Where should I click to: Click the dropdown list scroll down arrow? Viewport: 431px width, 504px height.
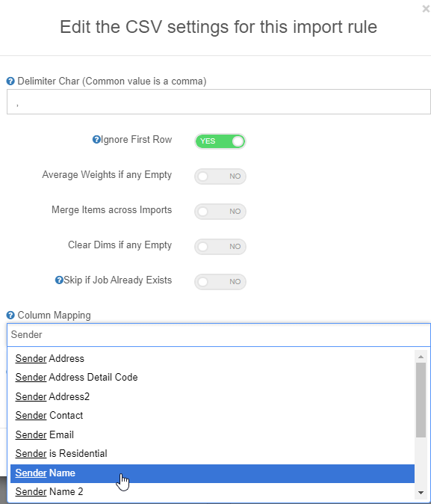tap(421, 493)
